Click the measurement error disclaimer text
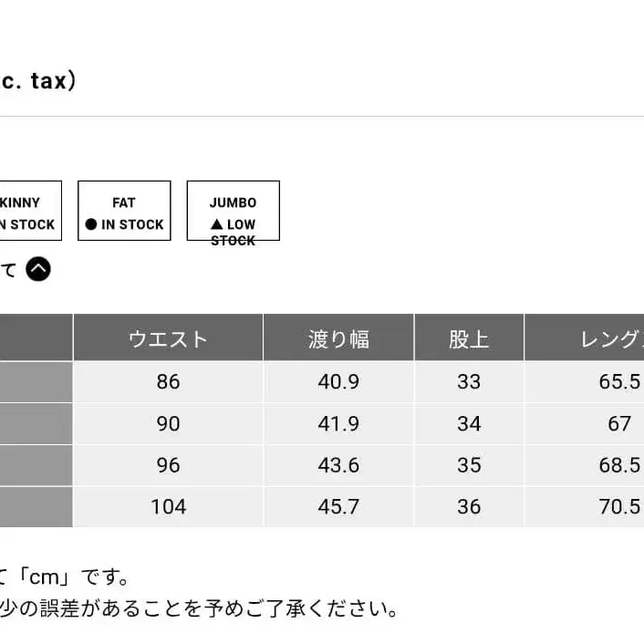Viewport: 644px width, 644px height. point(201,608)
